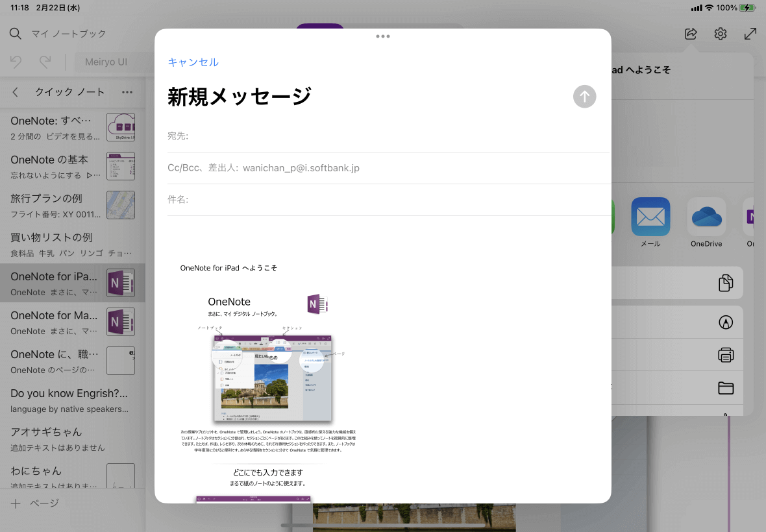766x532 pixels.
Task: Tap the date 2月22日(水) in status bar
Action: 58,8
